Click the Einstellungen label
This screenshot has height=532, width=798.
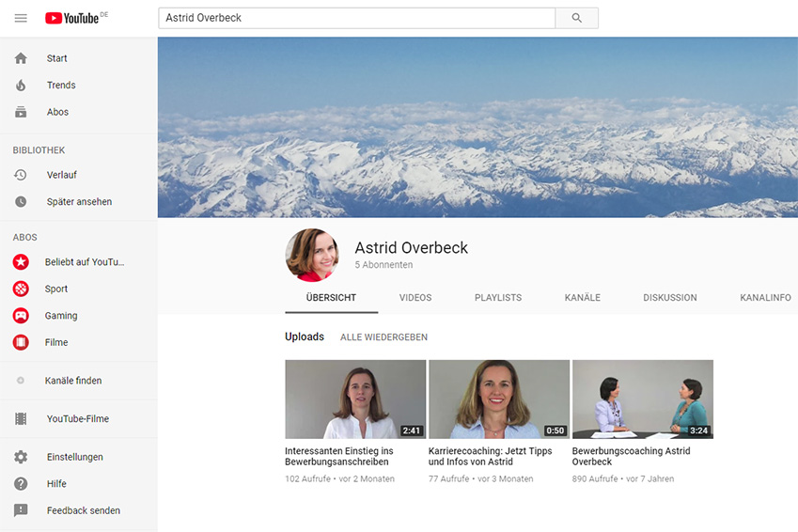75,457
